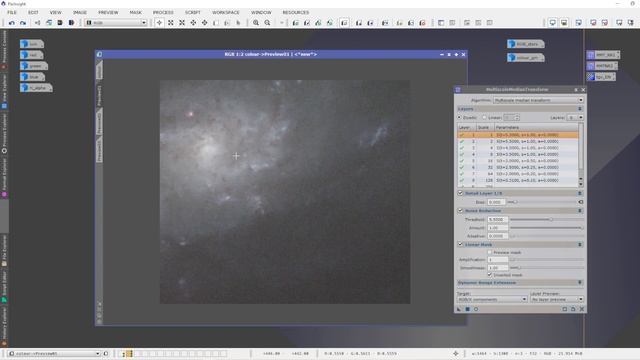Enable the Preview mask checkbox
Viewport: 640px width, 360px height.
pyautogui.click(x=490, y=252)
